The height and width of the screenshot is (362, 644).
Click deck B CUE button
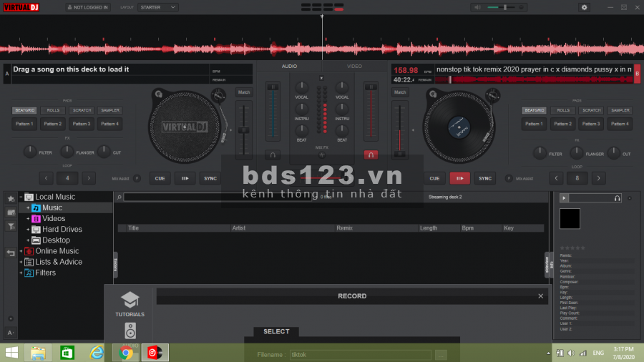click(x=434, y=179)
